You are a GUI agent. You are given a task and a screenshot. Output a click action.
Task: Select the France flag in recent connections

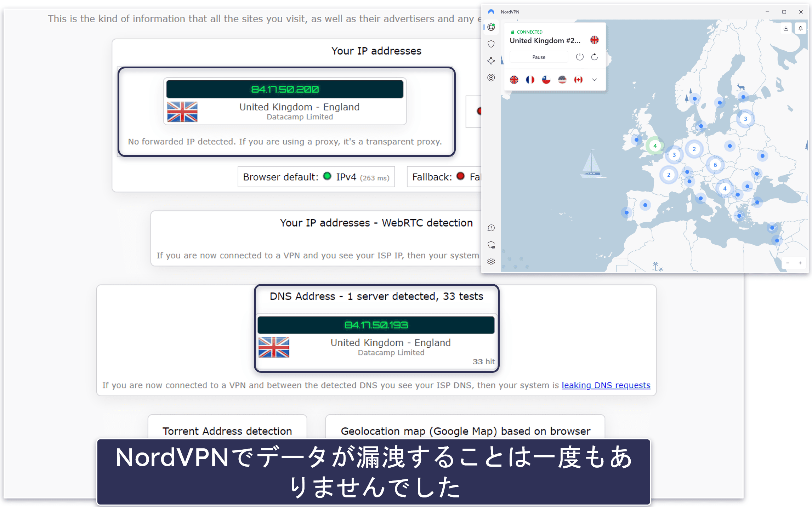pyautogui.click(x=530, y=80)
